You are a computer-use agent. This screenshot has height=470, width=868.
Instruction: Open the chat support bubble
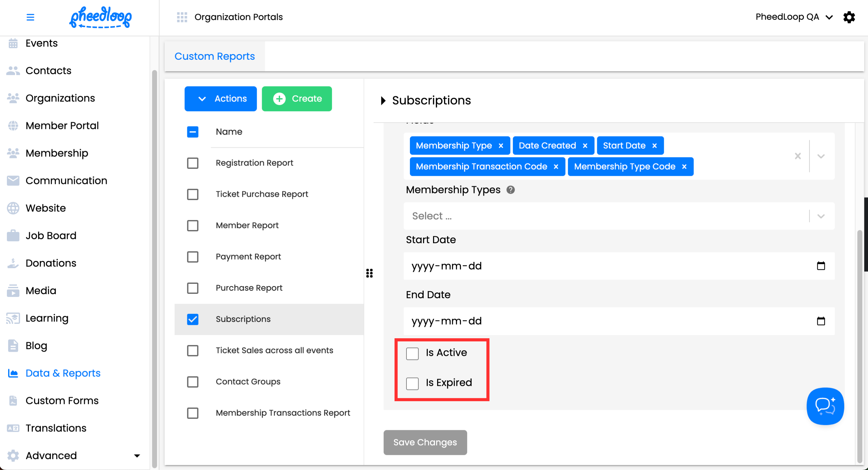(x=825, y=406)
